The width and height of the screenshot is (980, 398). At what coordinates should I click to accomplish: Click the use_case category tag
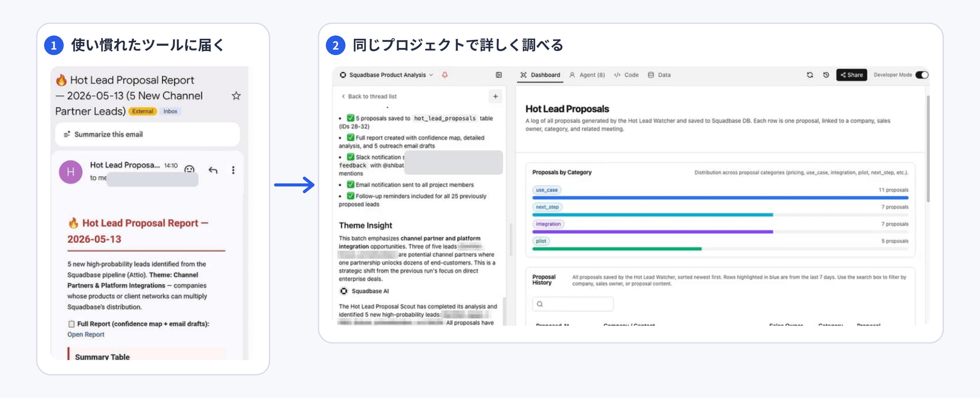coord(546,190)
